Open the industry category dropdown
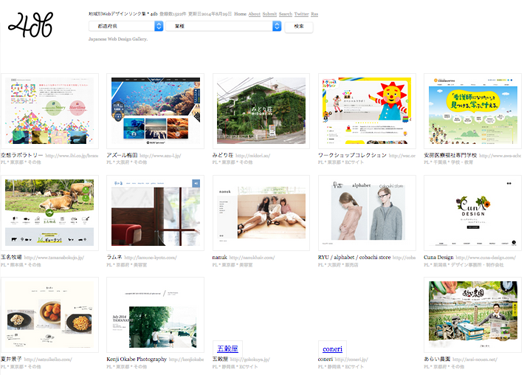The image size is (523, 375). coord(223,26)
